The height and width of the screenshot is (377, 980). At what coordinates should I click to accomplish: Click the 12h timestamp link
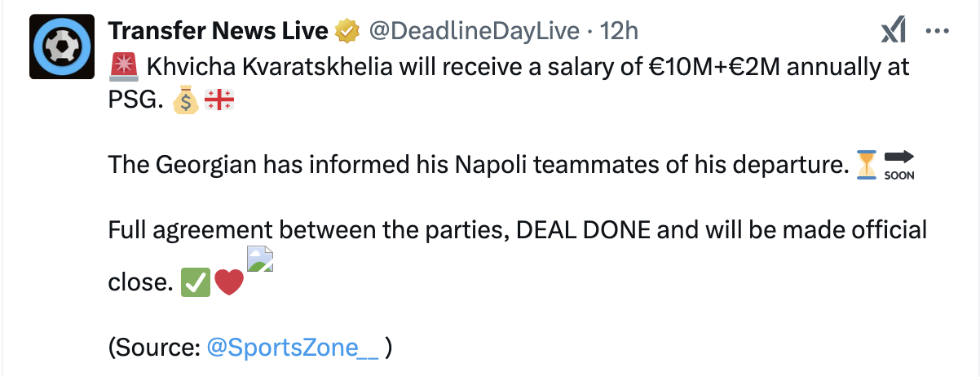(x=618, y=31)
